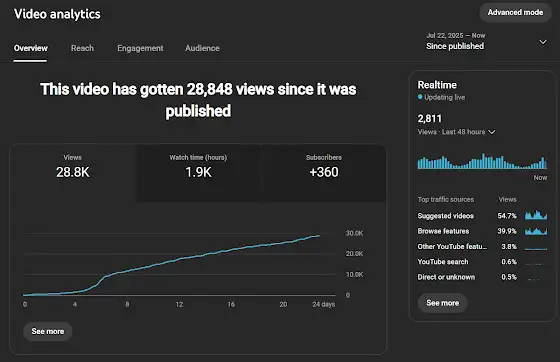The image size is (560, 362).
Task: Click See more in Realtime panel
Action: 442,303
